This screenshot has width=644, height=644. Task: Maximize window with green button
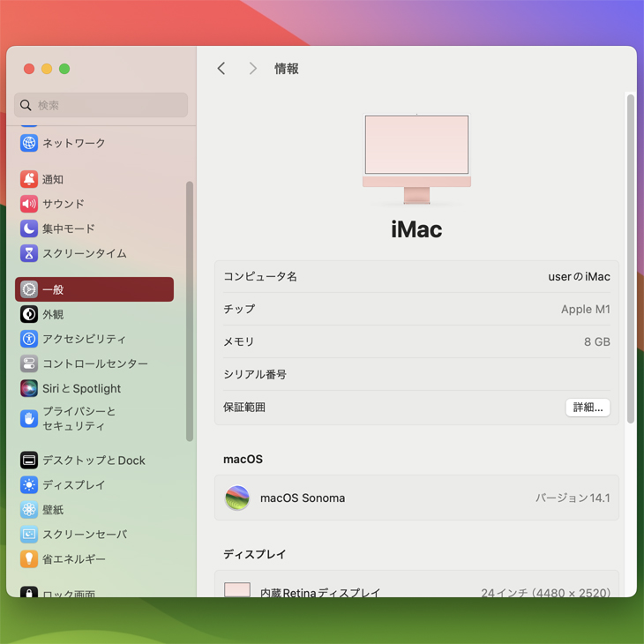64,69
